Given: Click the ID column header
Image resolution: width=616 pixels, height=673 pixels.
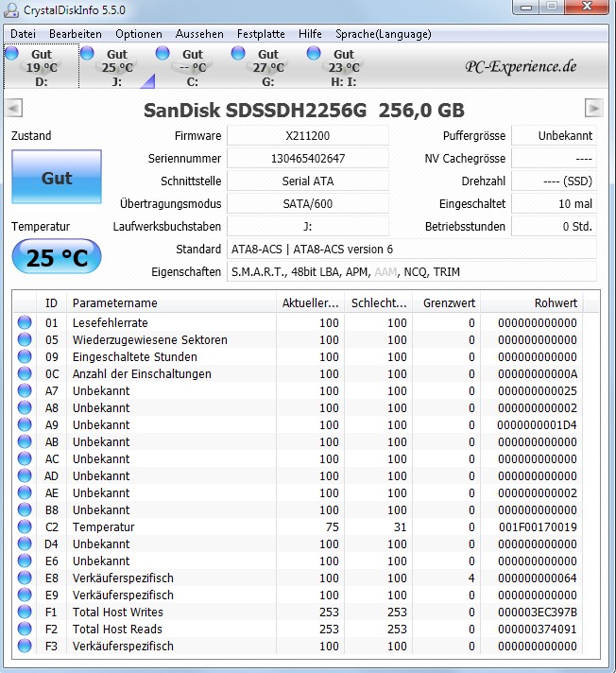Looking at the screenshot, I should click(x=51, y=303).
